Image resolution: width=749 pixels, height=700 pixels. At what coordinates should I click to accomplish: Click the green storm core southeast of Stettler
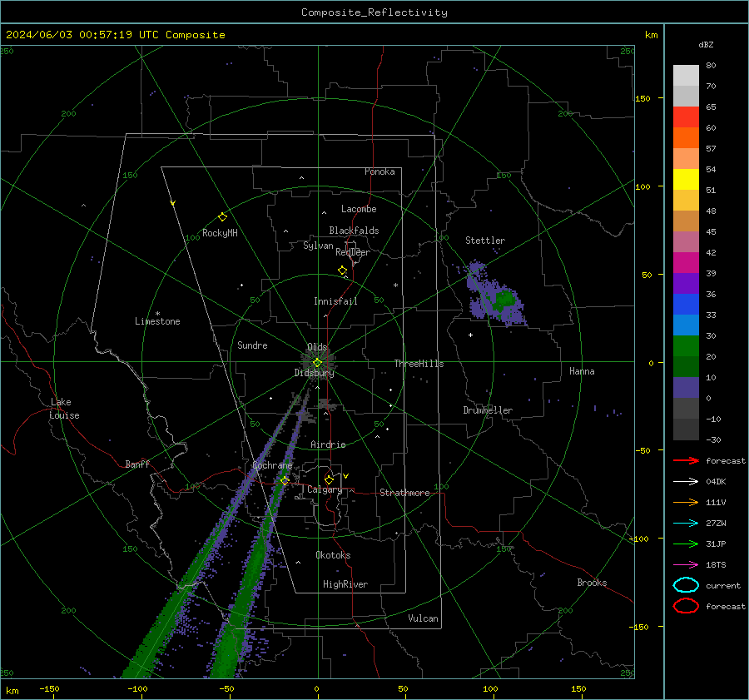coord(503,300)
